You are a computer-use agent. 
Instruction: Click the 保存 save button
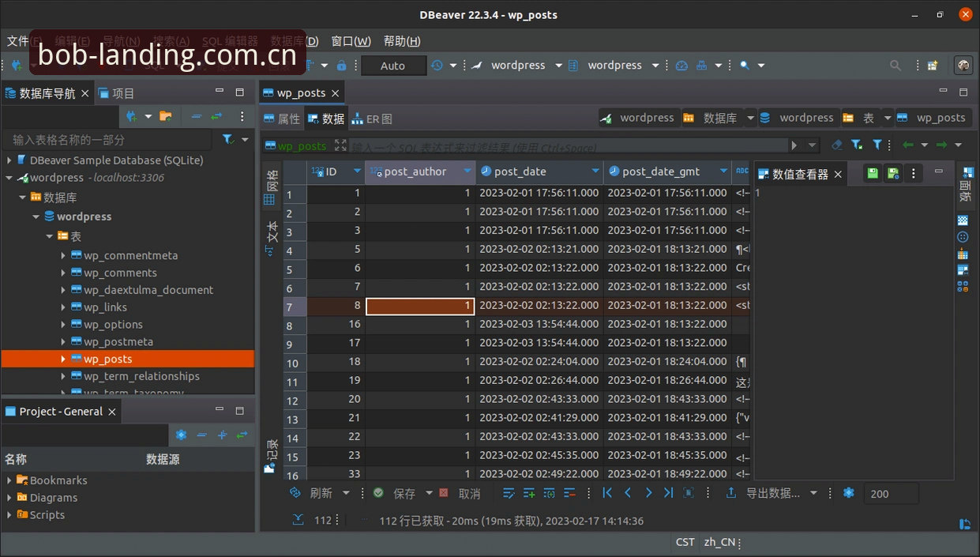click(x=396, y=493)
